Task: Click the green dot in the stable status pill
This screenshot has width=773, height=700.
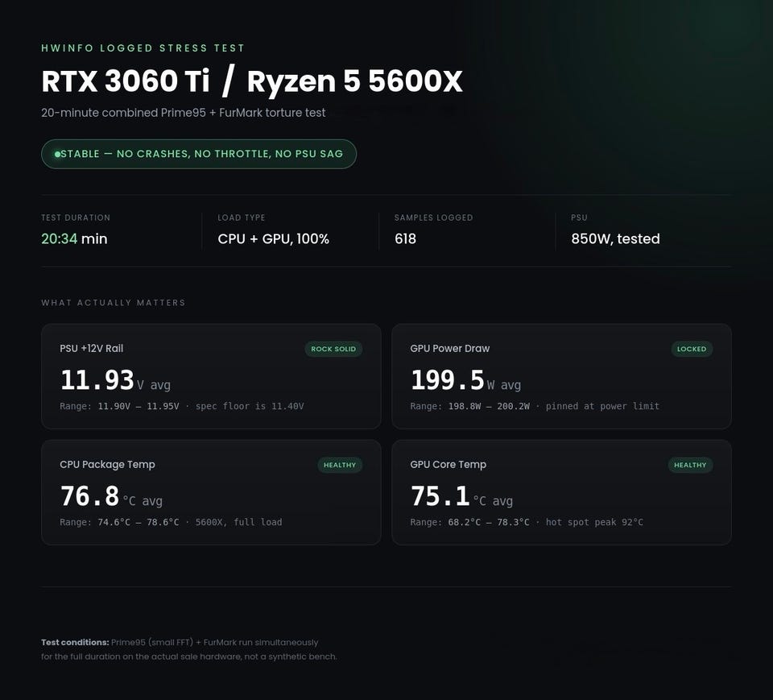Action: pos(57,155)
